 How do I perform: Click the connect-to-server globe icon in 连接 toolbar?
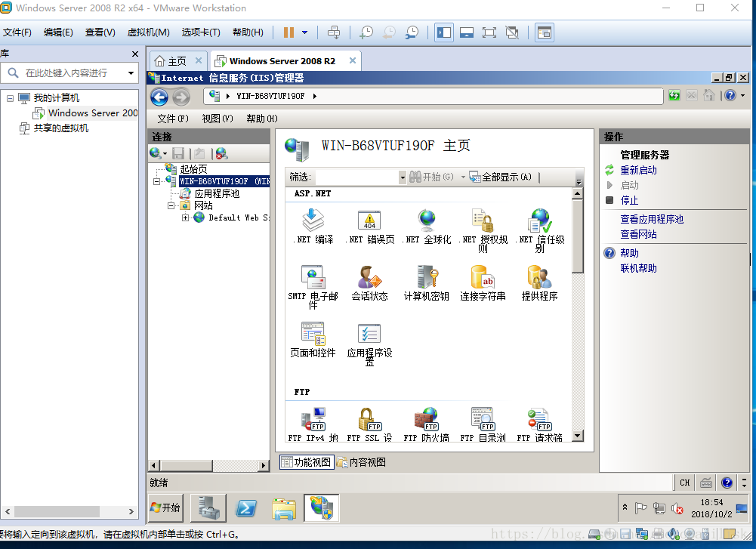tap(156, 153)
